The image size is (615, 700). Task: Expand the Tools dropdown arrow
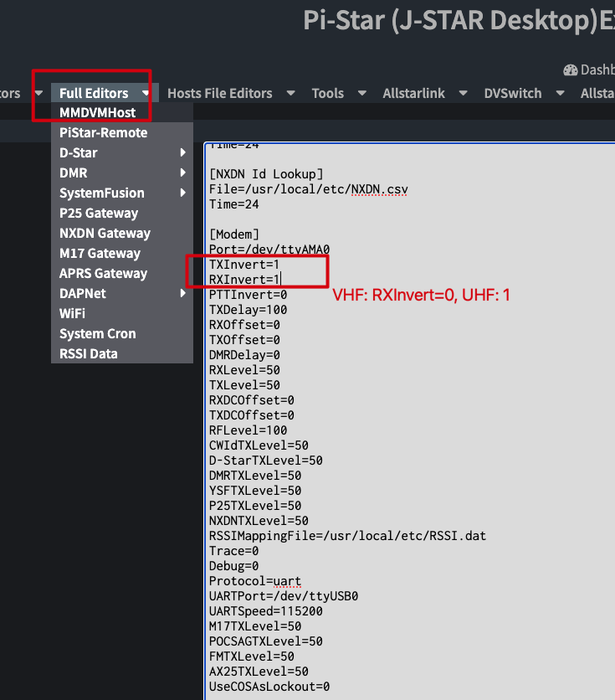coord(362,93)
